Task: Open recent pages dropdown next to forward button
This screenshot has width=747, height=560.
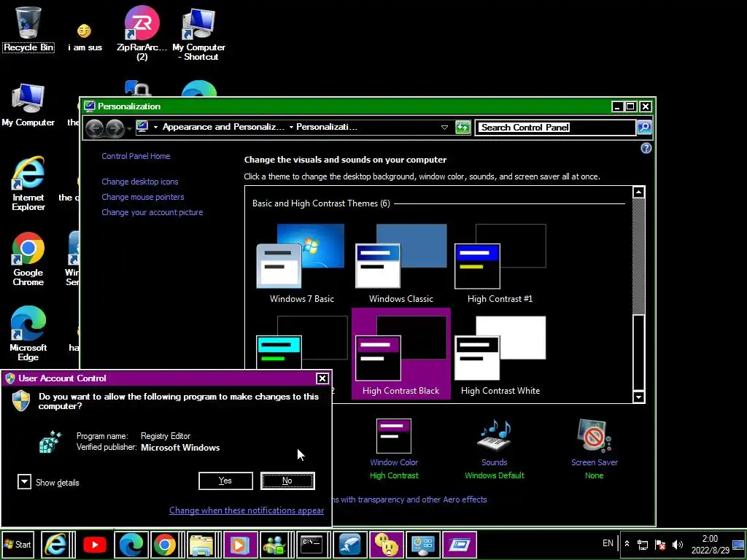Action: (129, 128)
